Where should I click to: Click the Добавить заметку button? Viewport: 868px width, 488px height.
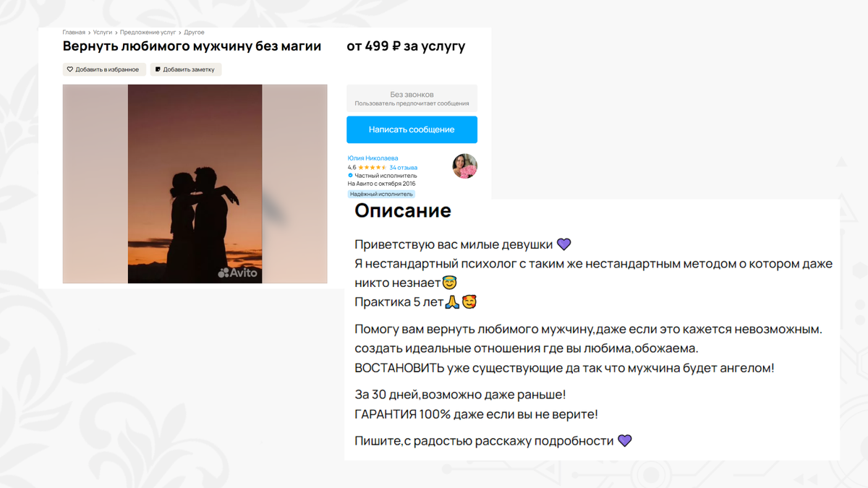pos(186,69)
